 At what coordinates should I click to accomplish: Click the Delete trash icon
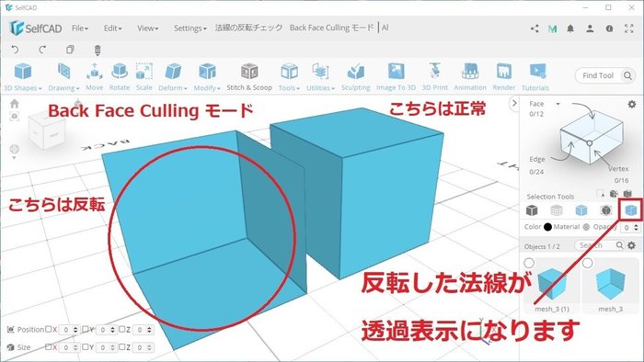98,50
